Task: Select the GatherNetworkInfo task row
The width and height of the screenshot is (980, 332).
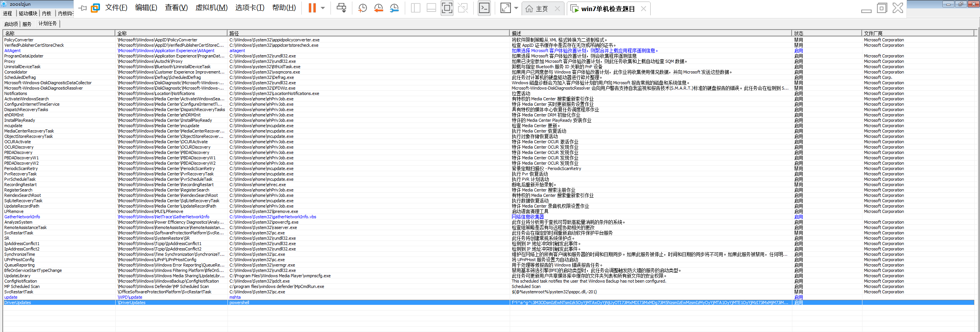Action: click(489, 217)
